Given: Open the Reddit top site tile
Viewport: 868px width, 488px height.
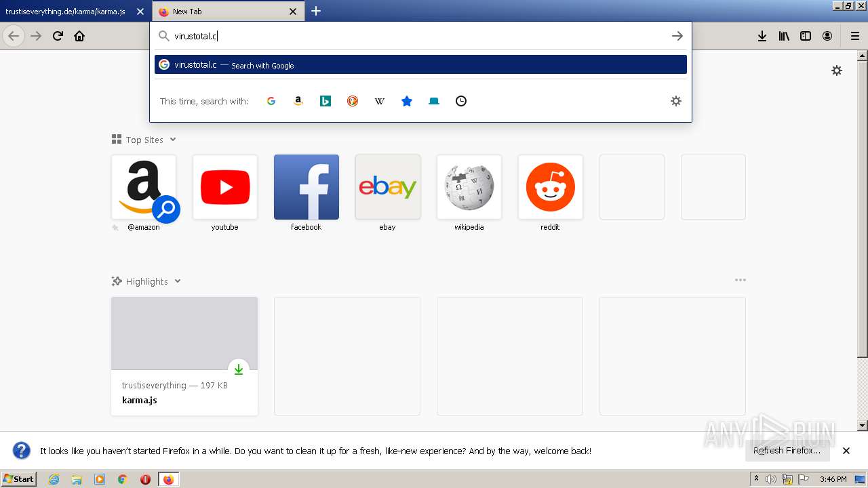Looking at the screenshot, I should tap(551, 187).
